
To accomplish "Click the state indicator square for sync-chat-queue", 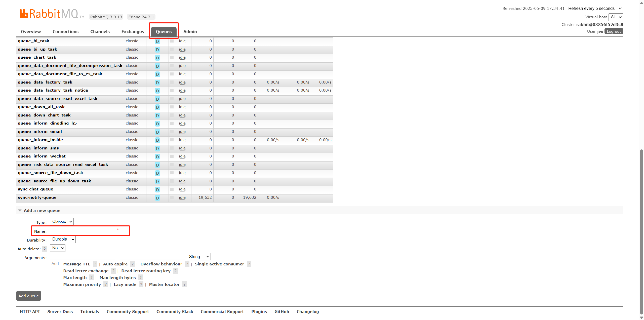I will click(x=172, y=189).
